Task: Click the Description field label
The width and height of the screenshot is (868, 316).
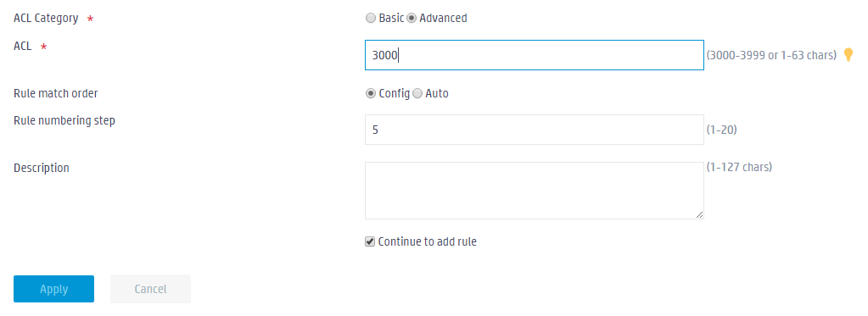Action: [x=42, y=168]
